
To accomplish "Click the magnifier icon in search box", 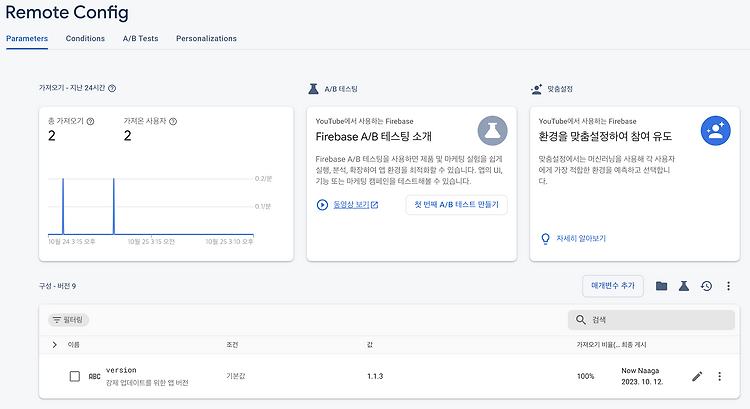I will 581,320.
